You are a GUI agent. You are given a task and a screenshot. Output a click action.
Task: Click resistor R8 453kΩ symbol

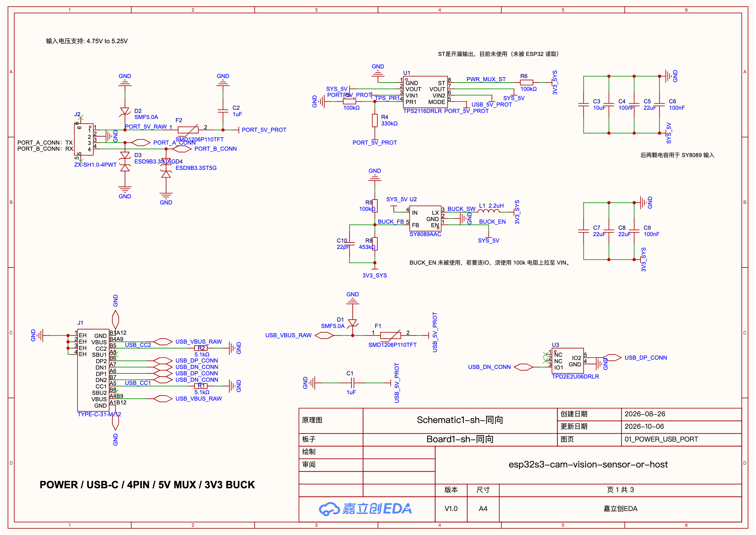click(x=375, y=244)
